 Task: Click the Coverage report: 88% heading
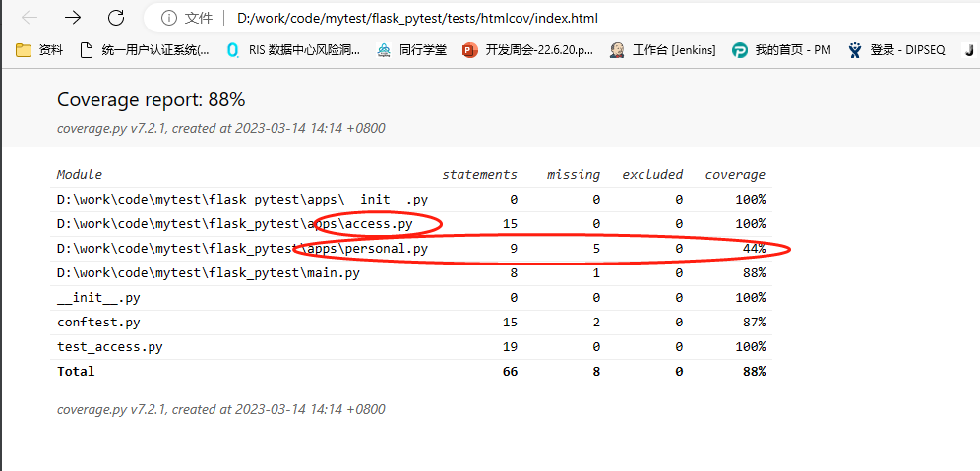pos(151,99)
